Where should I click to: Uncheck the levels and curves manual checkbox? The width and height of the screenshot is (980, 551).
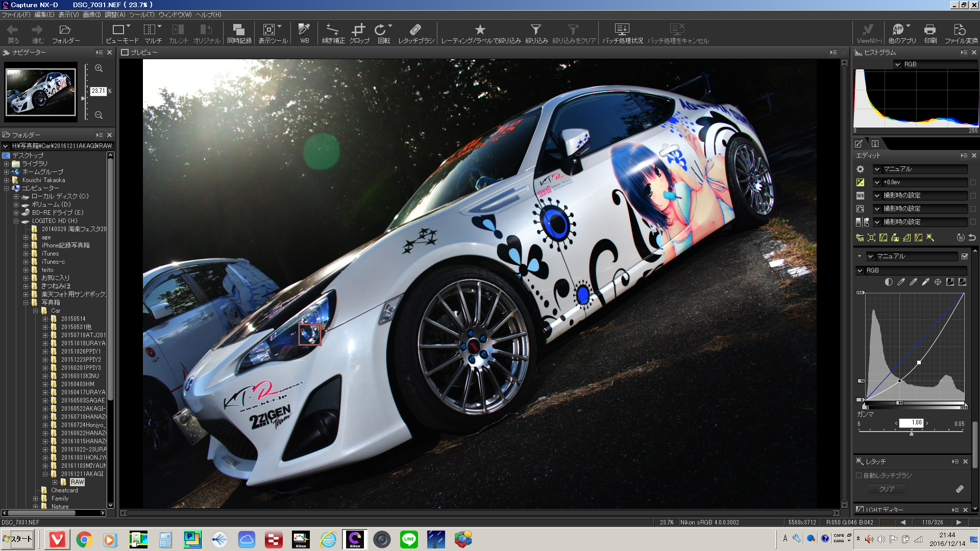pos(965,256)
